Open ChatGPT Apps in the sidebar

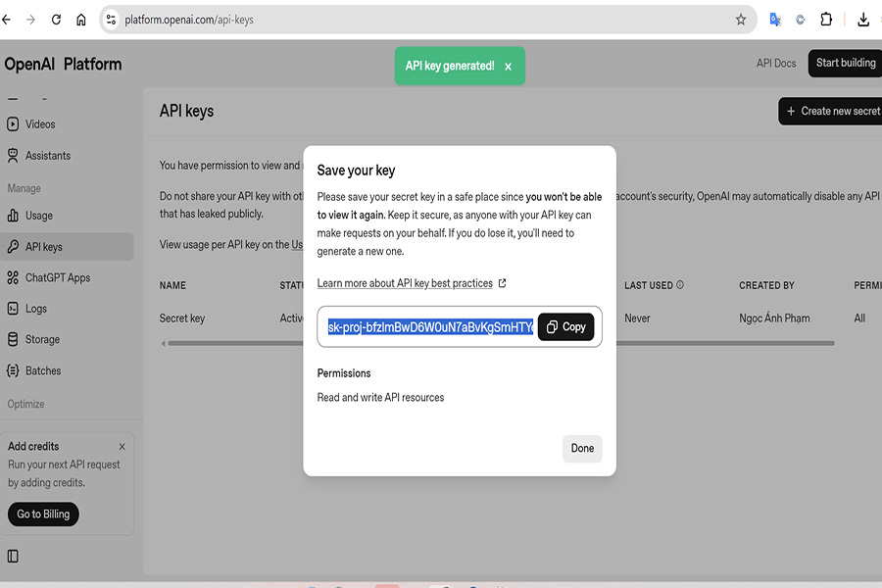[57, 278]
